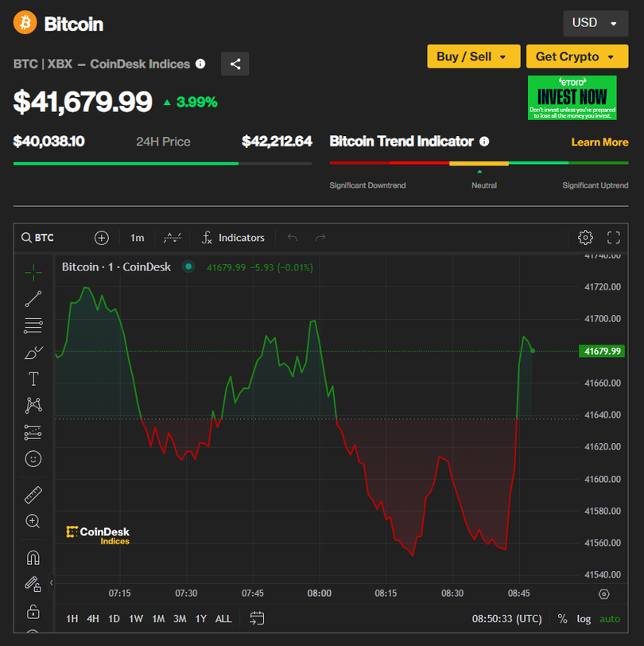Switch to the 1Y time range
644x646 pixels.
(x=201, y=618)
